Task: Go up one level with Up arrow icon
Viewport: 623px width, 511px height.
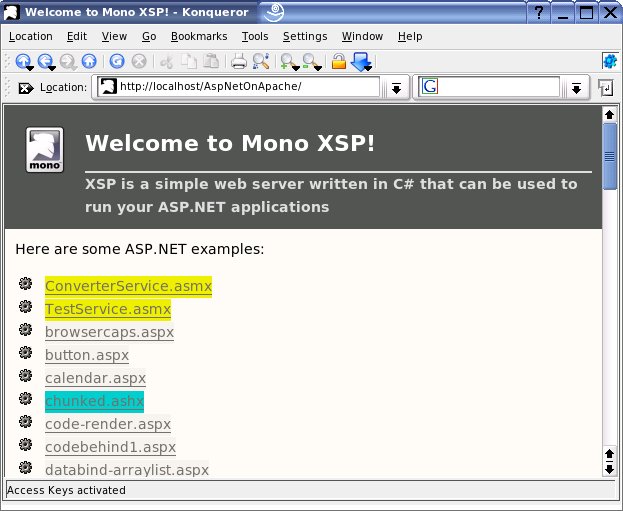Action: point(23,61)
